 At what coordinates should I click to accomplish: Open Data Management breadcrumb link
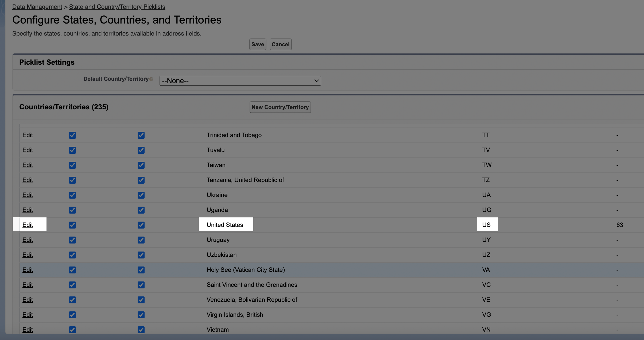(37, 7)
